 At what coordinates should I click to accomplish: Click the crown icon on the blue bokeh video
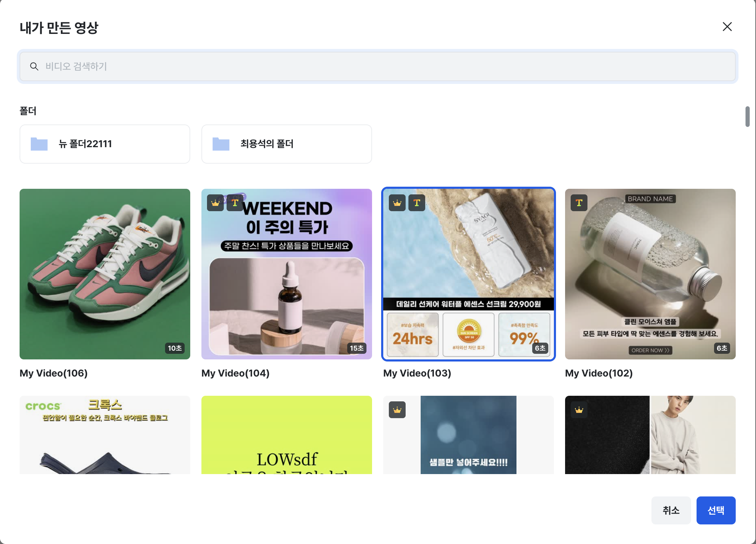pyautogui.click(x=397, y=410)
